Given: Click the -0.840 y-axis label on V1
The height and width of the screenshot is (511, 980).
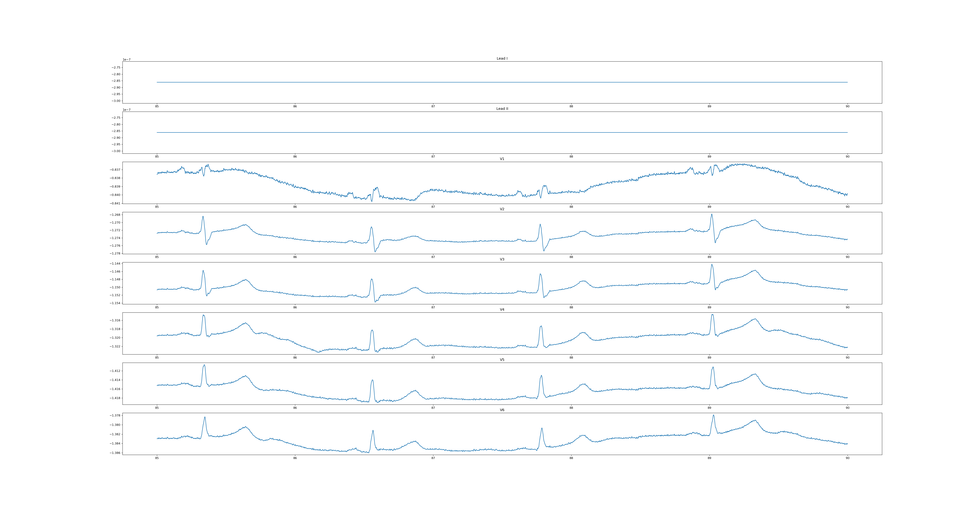Looking at the screenshot, I should point(115,195).
